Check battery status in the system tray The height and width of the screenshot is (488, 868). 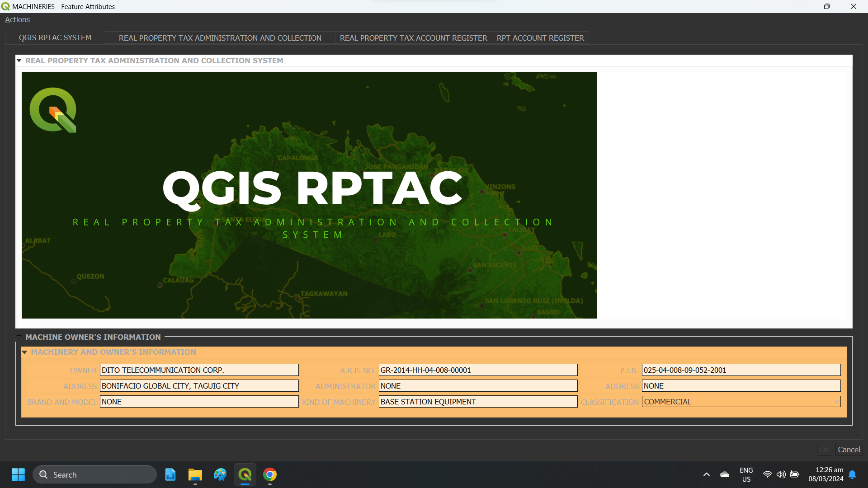pyautogui.click(x=795, y=474)
